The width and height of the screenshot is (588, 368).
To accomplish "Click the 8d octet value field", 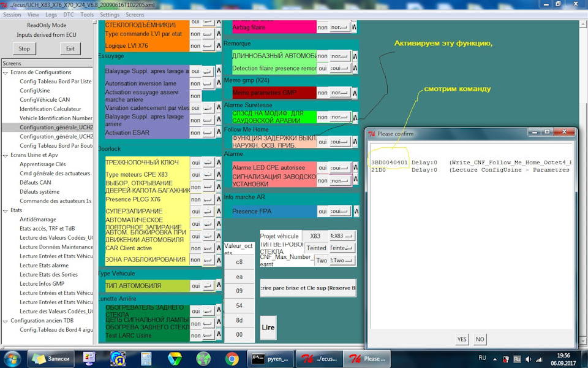I will 239,320.
